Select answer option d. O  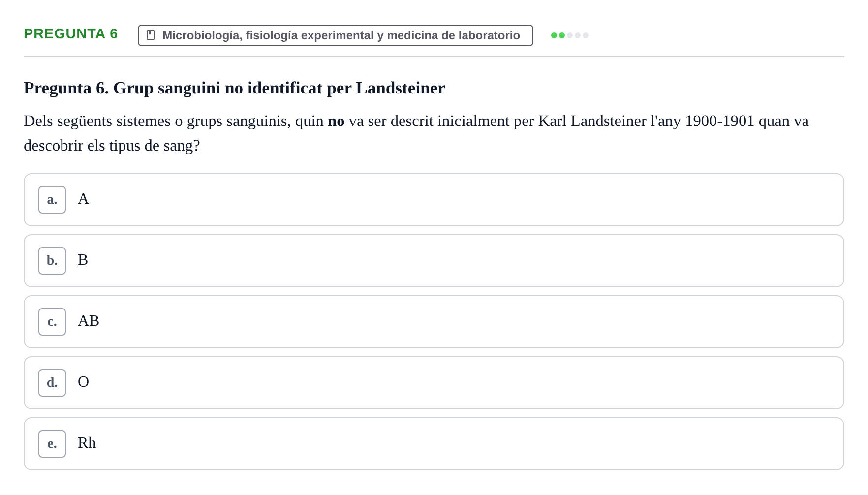434,383
